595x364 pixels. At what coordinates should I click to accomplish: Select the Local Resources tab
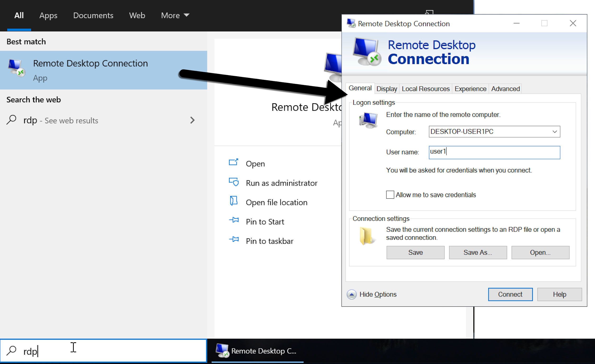[426, 89]
